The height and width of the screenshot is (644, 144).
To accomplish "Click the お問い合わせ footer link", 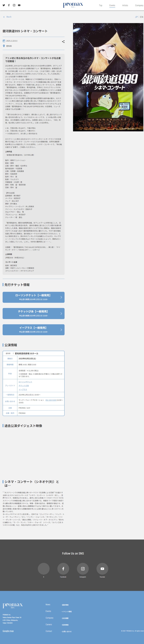I will tap(66, 632).
